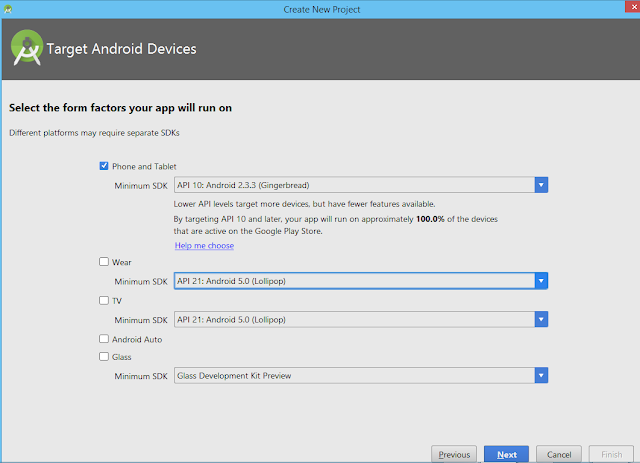Screen dimensions: 640x463
Task: Click the Android icon in the title bar
Action: click(8, 9)
